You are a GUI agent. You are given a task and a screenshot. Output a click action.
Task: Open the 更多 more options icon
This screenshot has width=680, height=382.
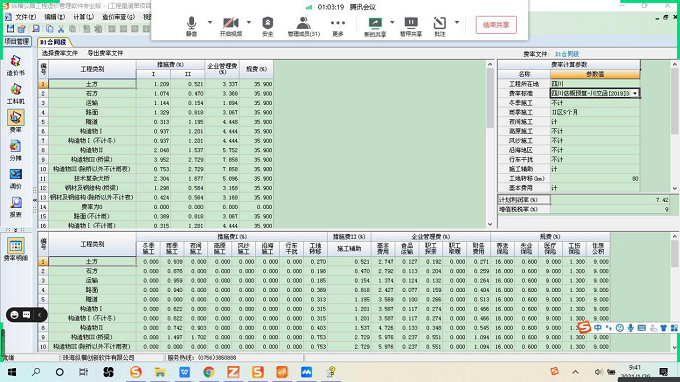click(x=338, y=26)
